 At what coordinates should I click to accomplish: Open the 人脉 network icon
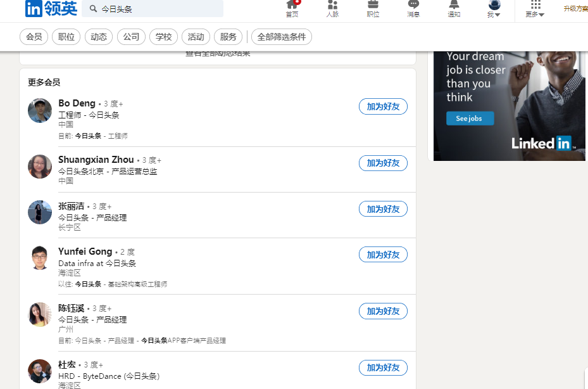pyautogui.click(x=333, y=9)
